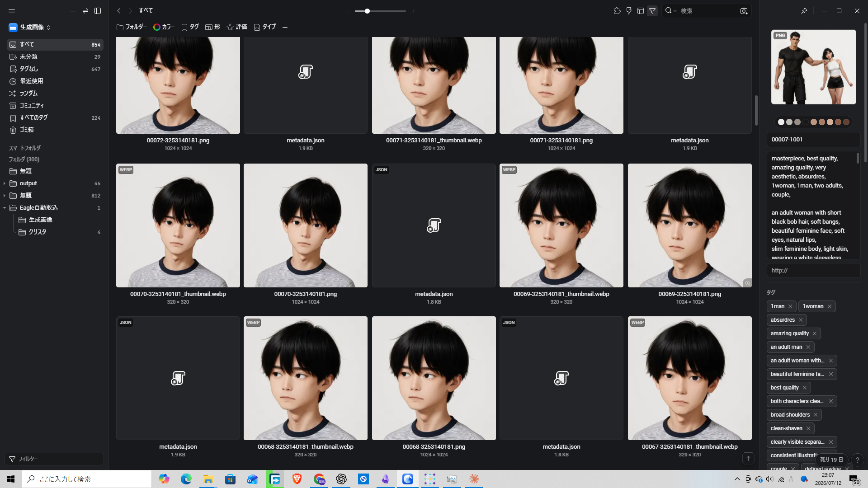
Task: Click the scroll-to-top arrow button
Action: [x=748, y=459]
